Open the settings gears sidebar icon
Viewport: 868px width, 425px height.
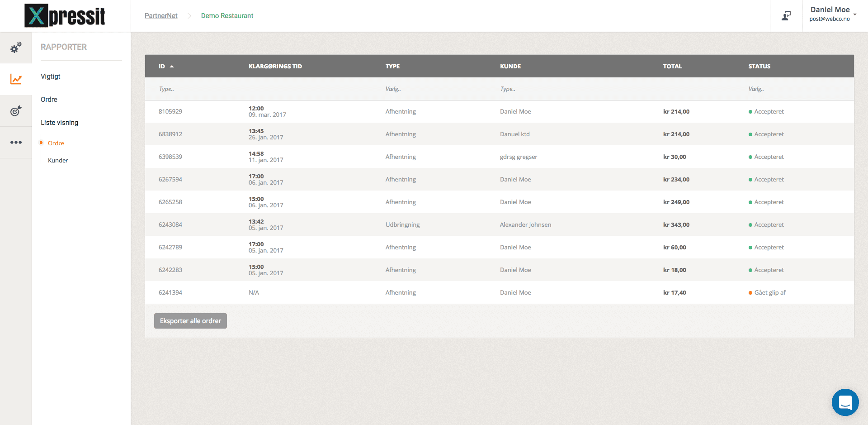click(x=16, y=47)
